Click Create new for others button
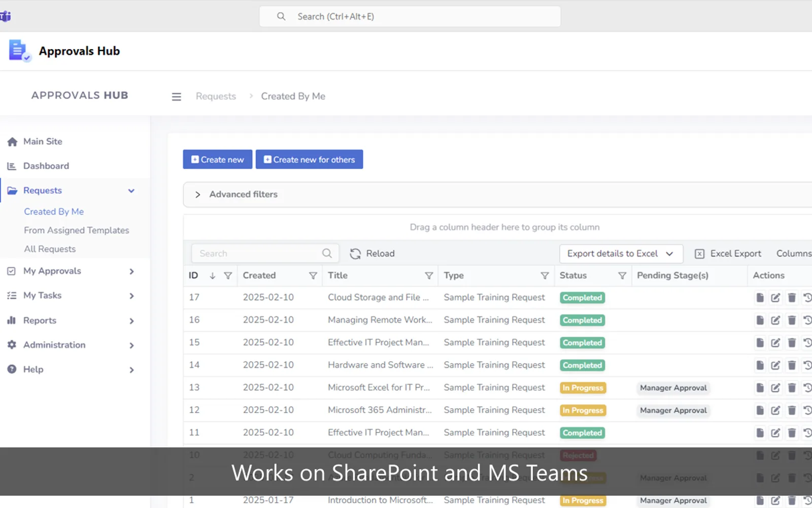The image size is (812, 508). pyautogui.click(x=309, y=160)
